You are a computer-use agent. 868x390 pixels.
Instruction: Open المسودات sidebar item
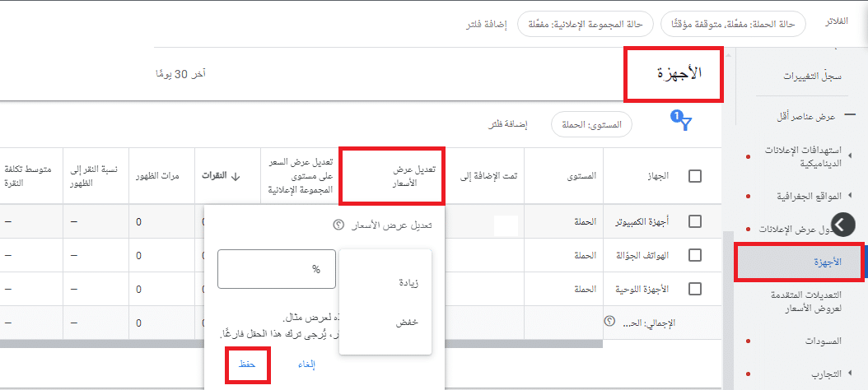coord(824,341)
